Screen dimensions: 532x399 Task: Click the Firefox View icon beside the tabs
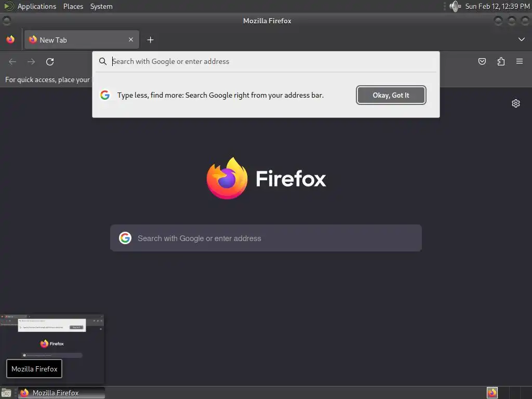pos(10,39)
